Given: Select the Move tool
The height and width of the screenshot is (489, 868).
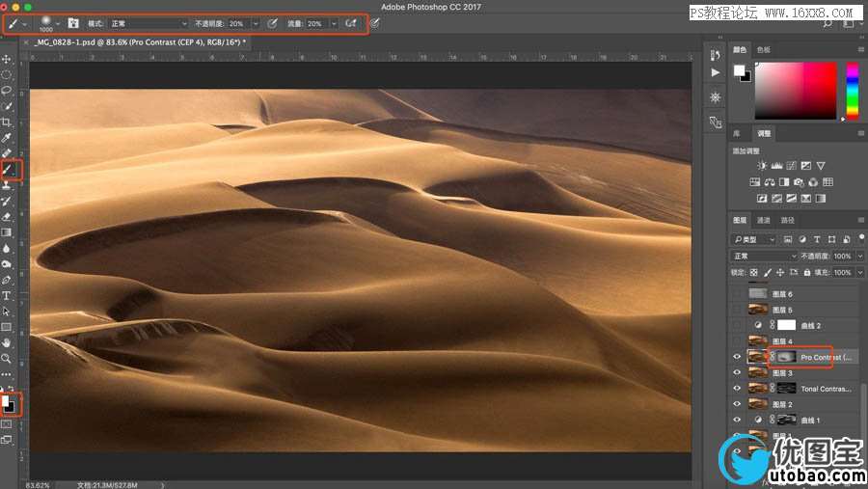Looking at the screenshot, I should [x=7, y=59].
